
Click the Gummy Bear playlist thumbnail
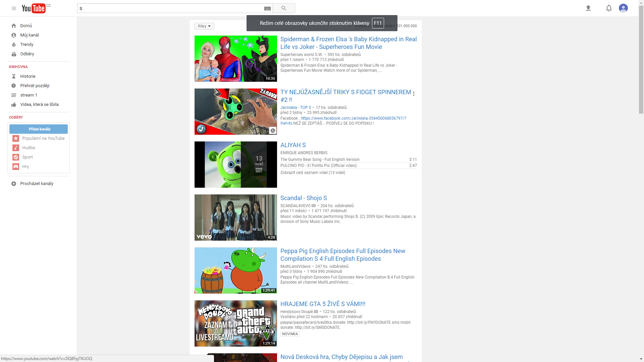[x=236, y=165]
